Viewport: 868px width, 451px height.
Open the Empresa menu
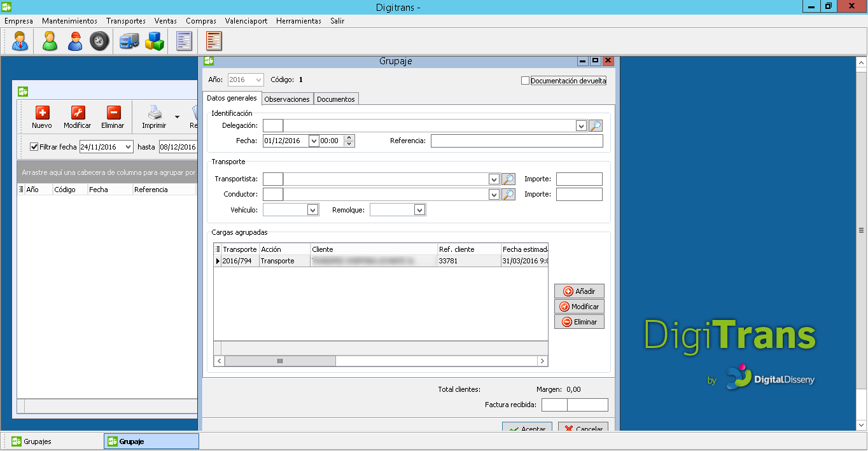18,21
